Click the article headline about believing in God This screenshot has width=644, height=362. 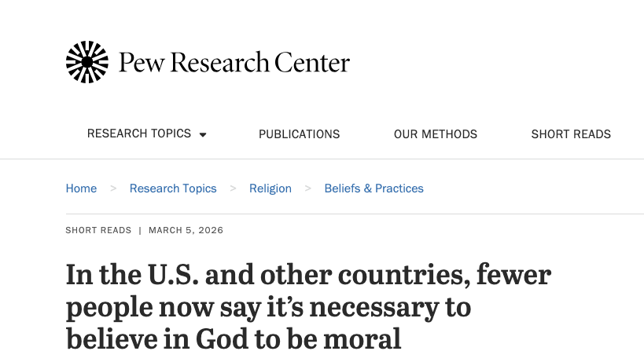click(308, 307)
